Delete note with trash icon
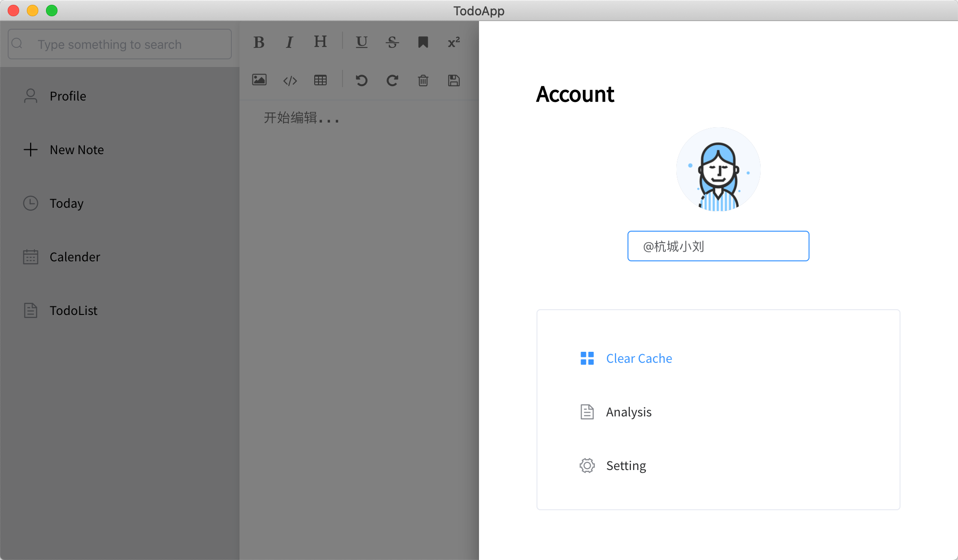958x560 pixels. (423, 80)
